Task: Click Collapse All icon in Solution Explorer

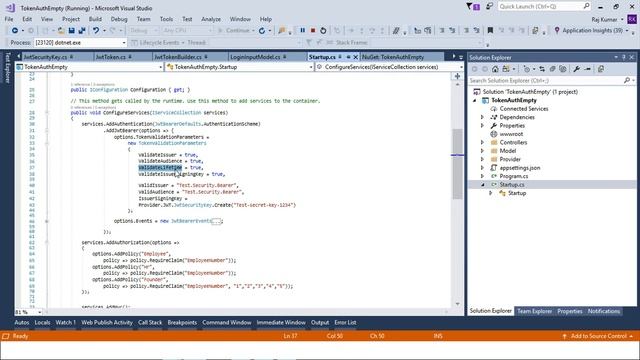Action: pyautogui.click(x=553, y=69)
